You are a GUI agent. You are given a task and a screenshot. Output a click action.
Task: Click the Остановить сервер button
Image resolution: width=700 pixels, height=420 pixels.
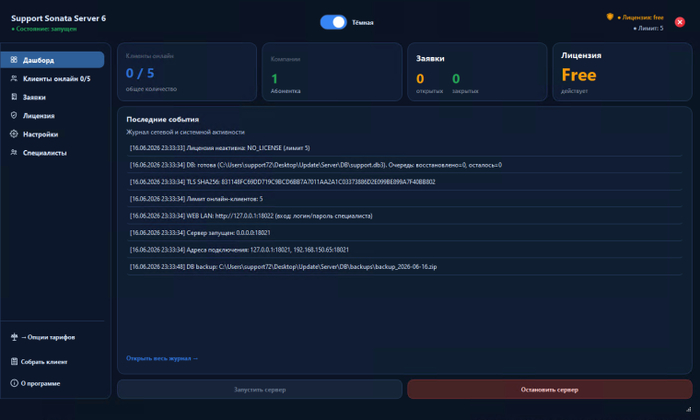pos(550,389)
